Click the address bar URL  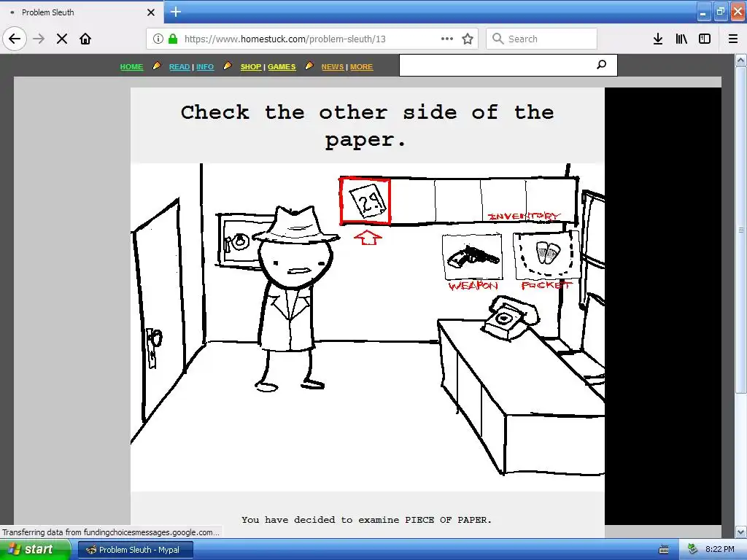pyautogui.click(x=285, y=39)
